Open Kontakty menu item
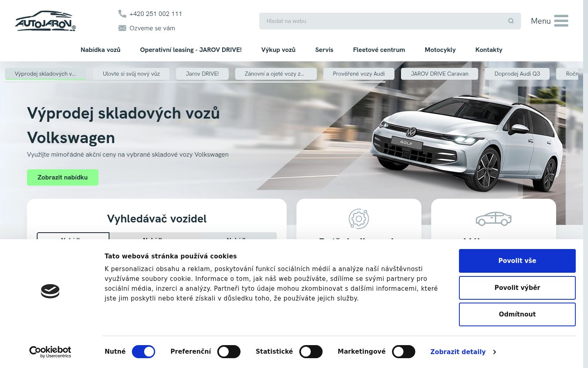The height and width of the screenshot is (368, 588). [489, 50]
